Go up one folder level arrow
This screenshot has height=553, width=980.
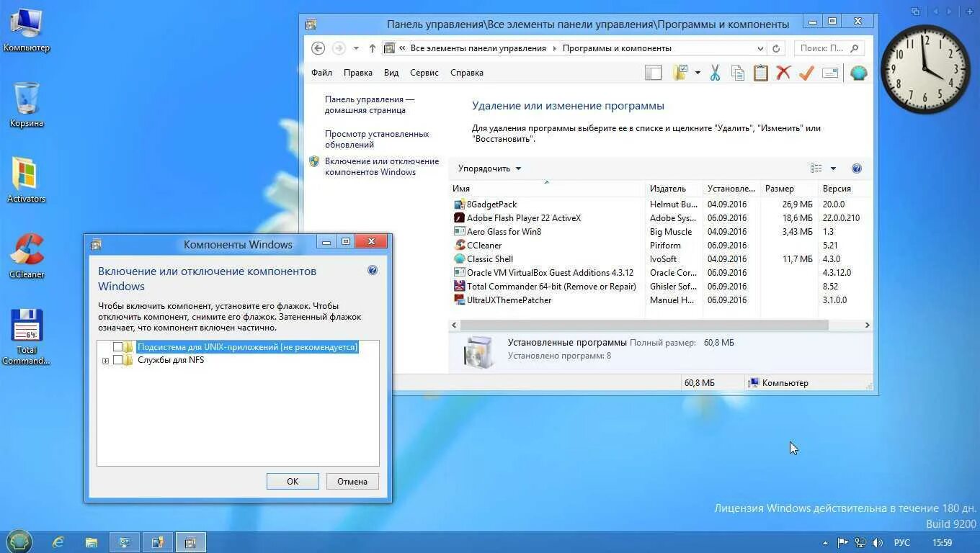point(372,48)
